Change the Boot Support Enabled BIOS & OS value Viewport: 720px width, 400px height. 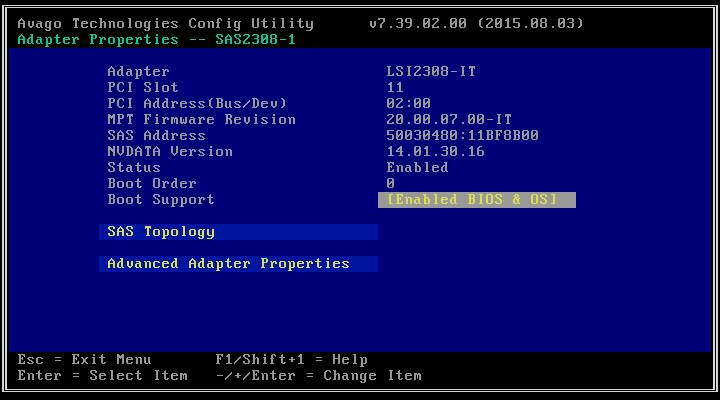point(477,200)
